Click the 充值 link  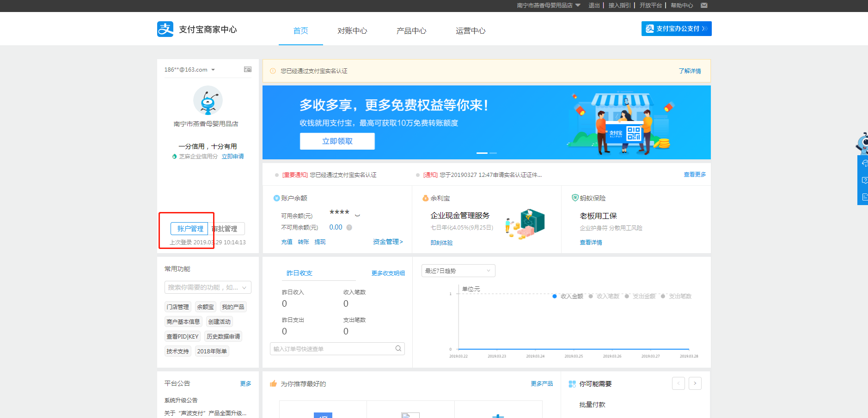coord(287,242)
